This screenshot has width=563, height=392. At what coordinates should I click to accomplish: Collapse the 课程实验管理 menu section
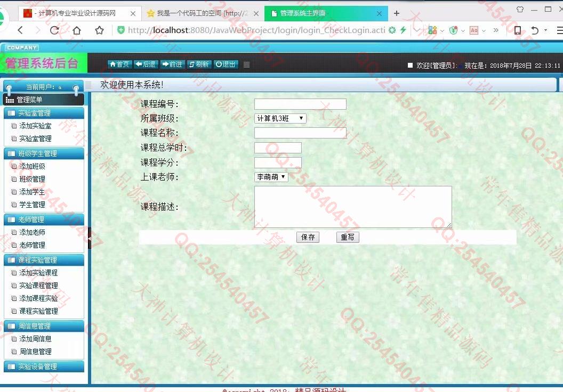[x=44, y=260]
